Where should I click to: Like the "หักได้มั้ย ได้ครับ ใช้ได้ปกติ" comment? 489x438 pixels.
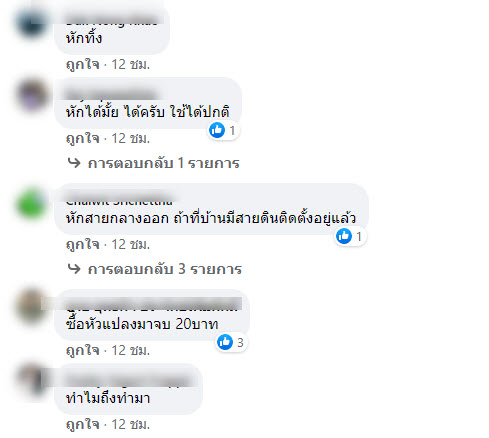pos(83,138)
